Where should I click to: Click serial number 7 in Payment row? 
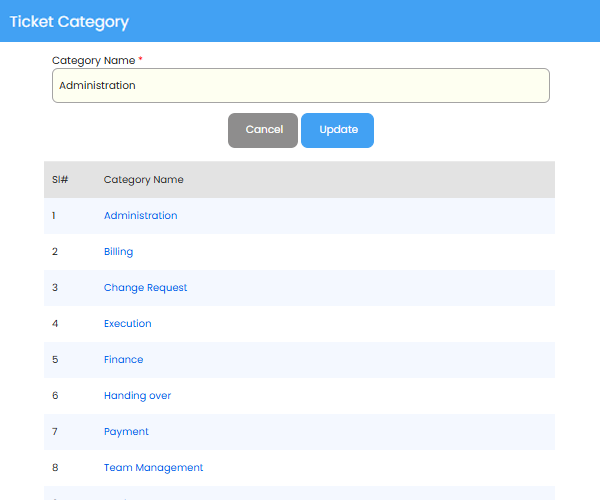point(55,432)
